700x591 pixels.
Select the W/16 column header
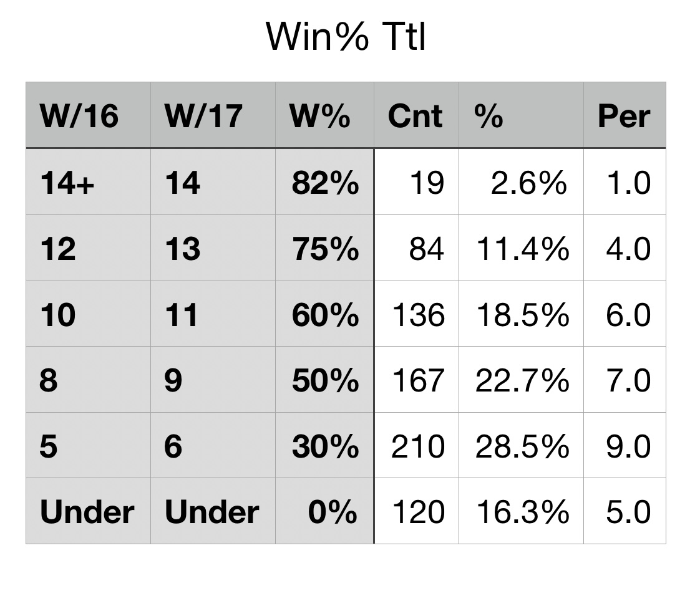(79, 116)
